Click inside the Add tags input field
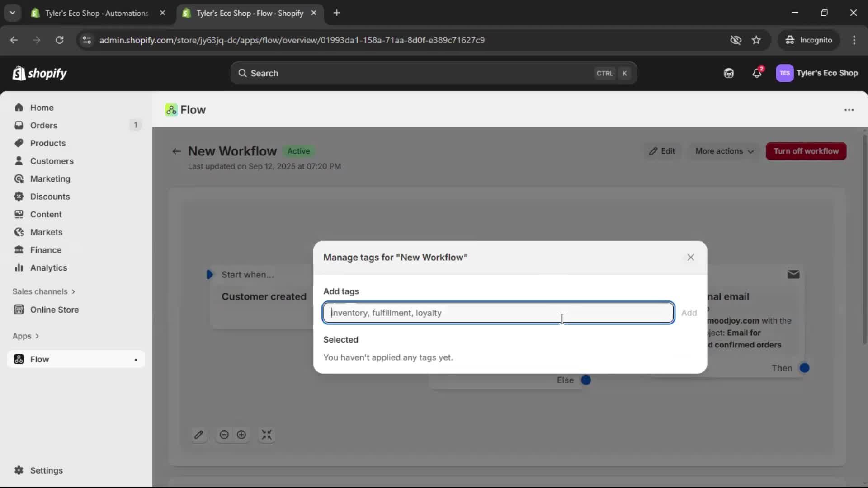This screenshot has width=868, height=488. [x=497, y=313]
